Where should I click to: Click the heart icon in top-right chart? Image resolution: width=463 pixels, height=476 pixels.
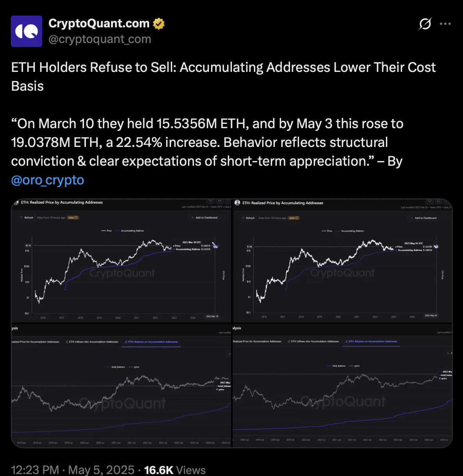point(429,201)
